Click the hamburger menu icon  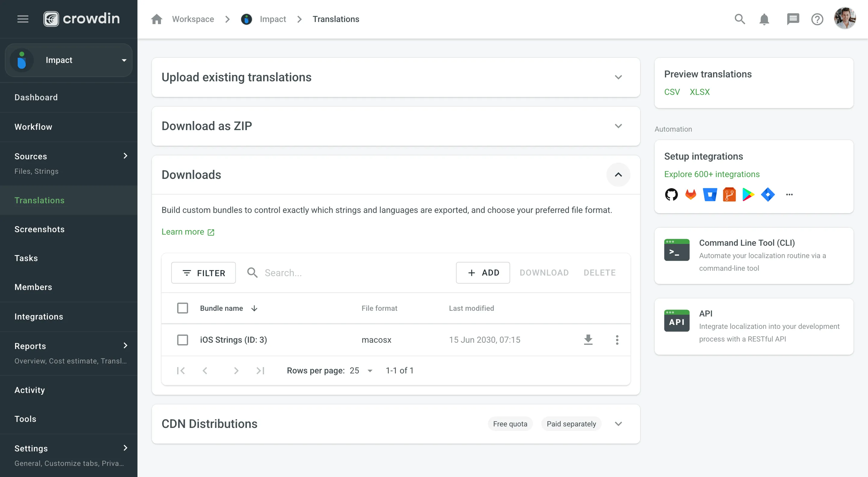[x=23, y=19]
